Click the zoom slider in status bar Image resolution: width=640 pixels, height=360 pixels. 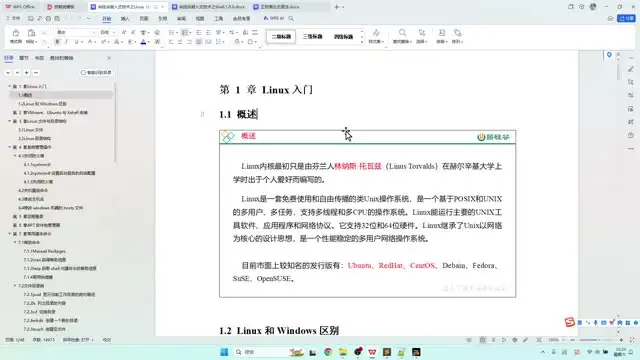(x=597, y=340)
